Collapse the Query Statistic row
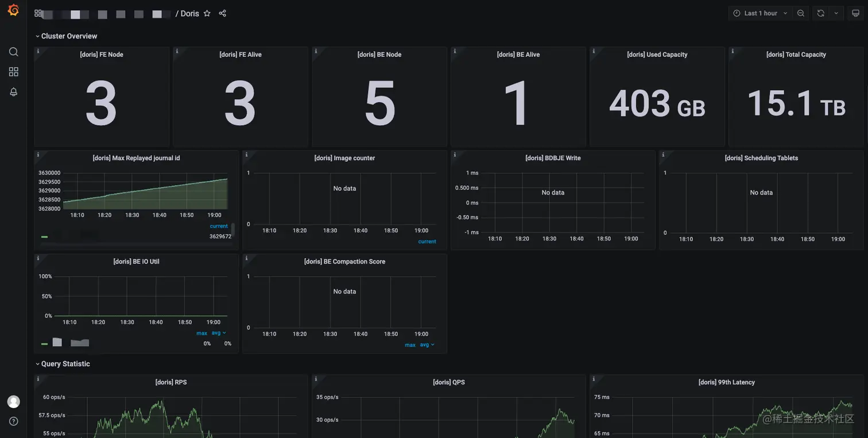The width and height of the screenshot is (868, 438). click(x=63, y=364)
